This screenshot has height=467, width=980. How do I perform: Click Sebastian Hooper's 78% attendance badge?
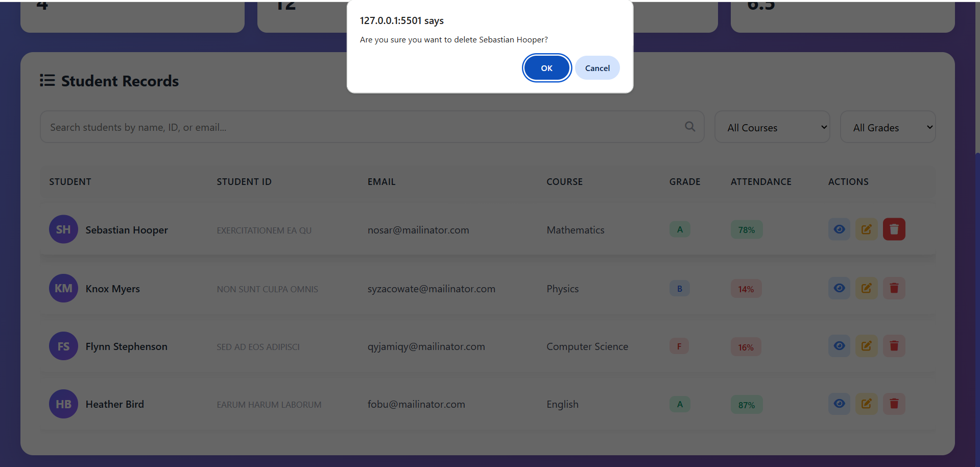(746, 229)
